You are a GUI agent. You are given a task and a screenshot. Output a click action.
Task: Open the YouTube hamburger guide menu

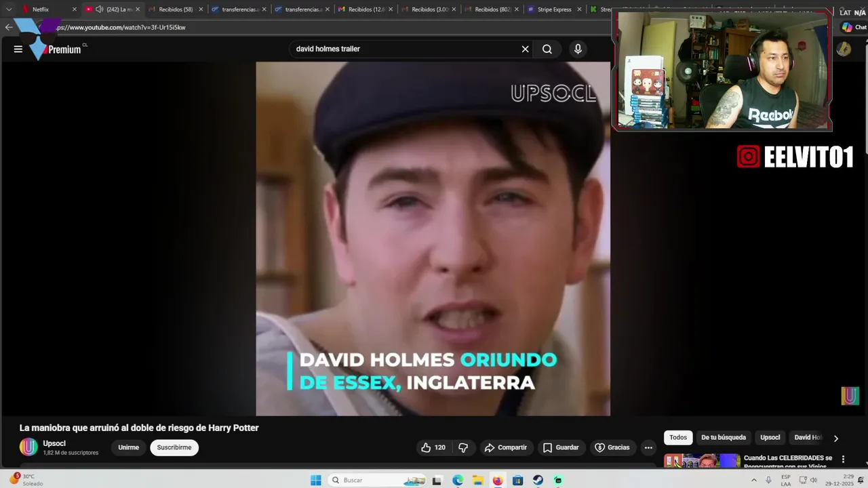pyautogui.click(x=18, y=49)
